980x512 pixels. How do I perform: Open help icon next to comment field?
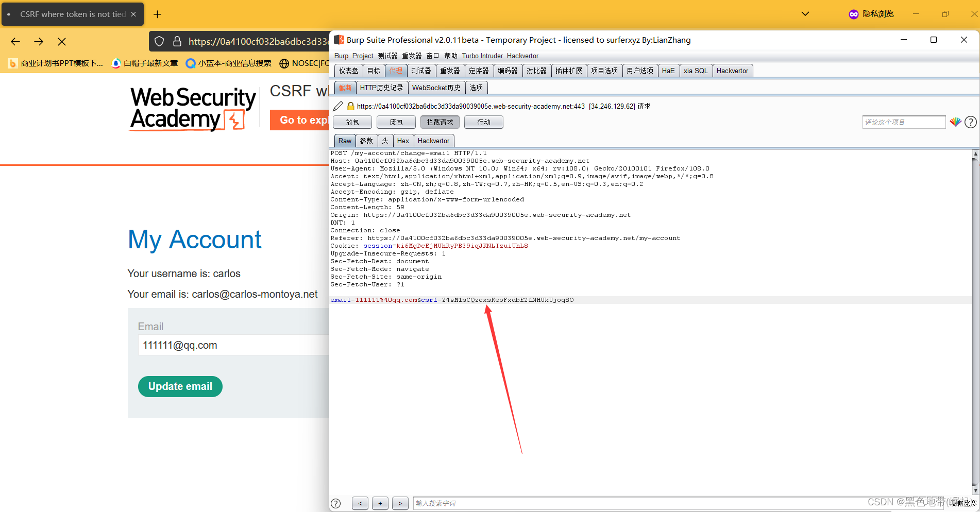pyautogui.click(x=971, y=122)
